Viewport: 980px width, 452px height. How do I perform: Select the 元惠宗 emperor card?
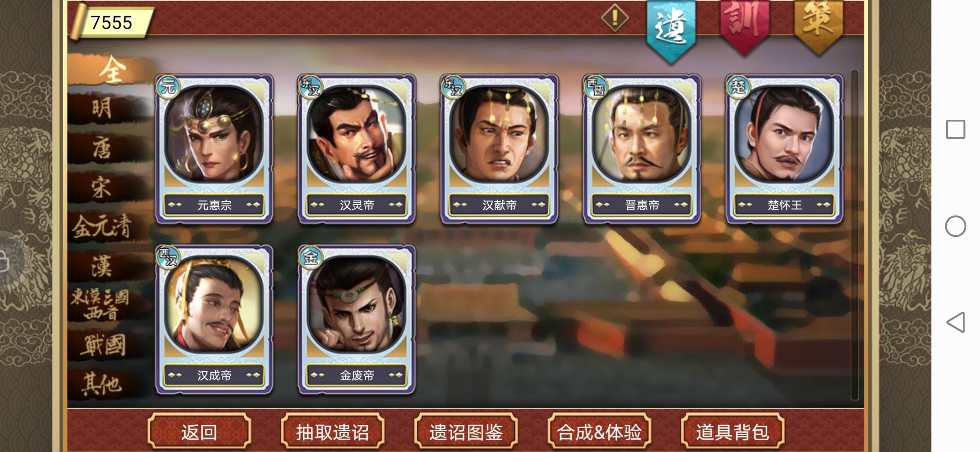[x=214, y=149]
